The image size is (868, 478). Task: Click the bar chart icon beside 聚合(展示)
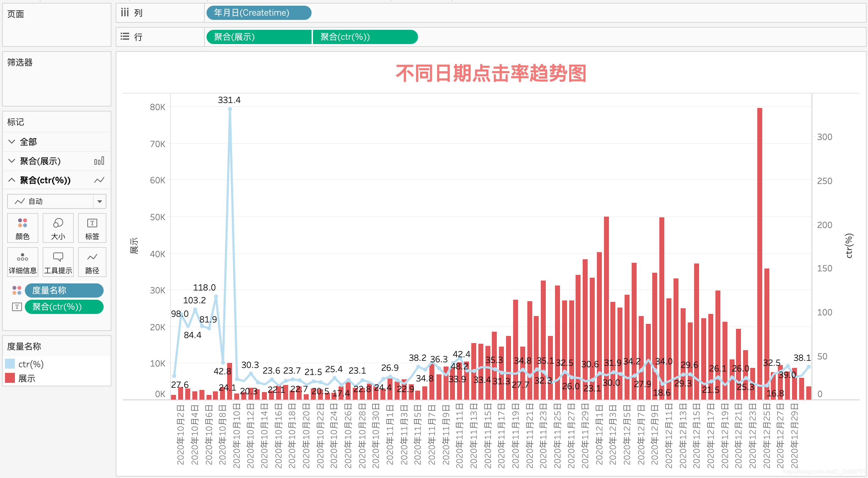pyautogui.click(x=99, y=161)
